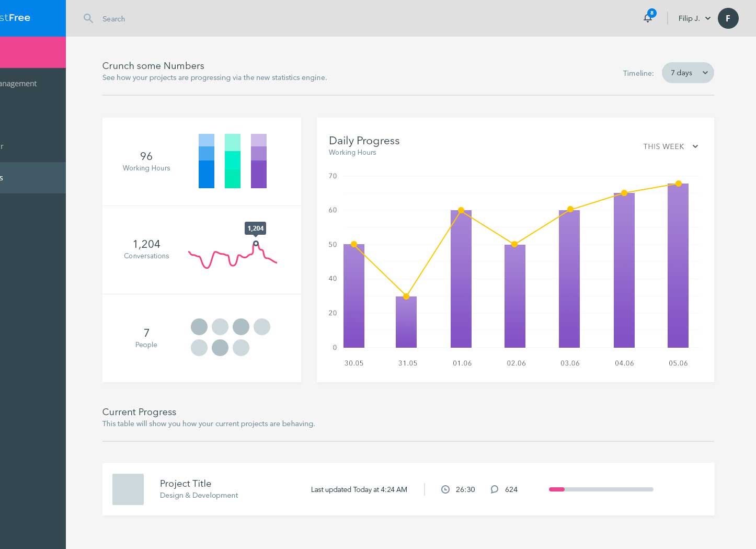Image resolution: width=756 pixels, height=549 pixels.
Task: Click the search magnifier icon
Action: pyautogui.click(x=88, y=18)
